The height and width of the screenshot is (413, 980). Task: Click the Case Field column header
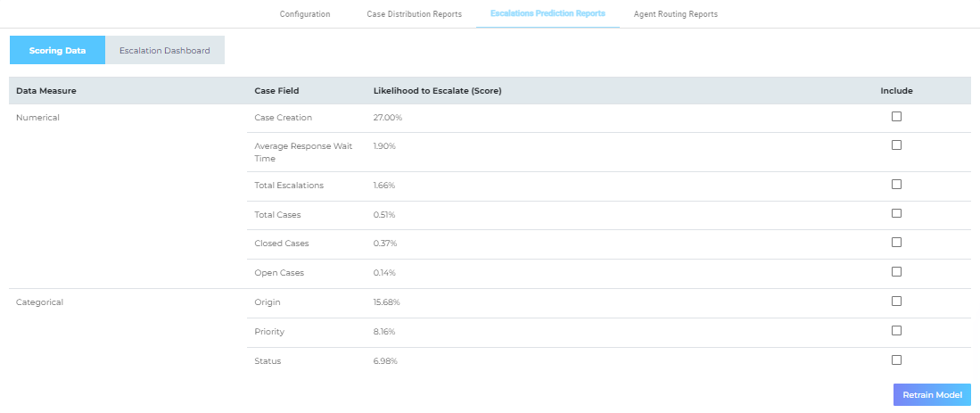[x=276, y=91]
